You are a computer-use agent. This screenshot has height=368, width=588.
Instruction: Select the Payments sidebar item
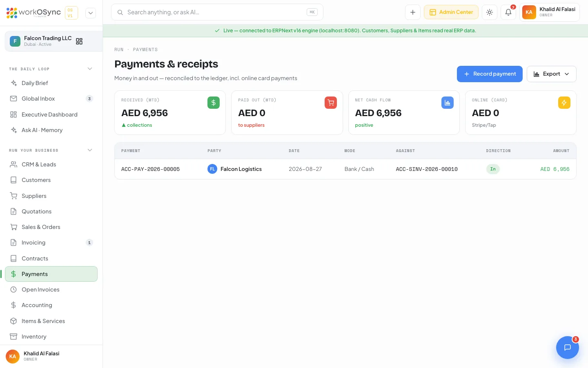pos(51,274)
